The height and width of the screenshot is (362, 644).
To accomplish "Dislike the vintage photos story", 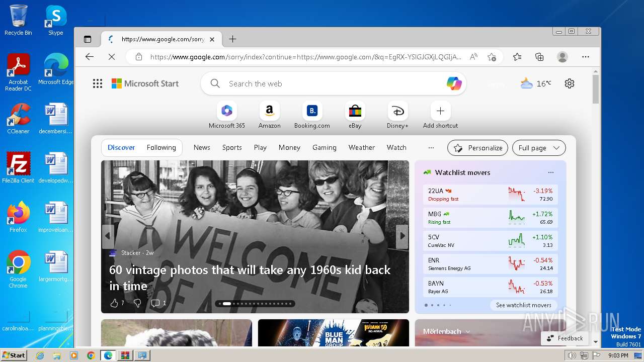I will point(137,303).
